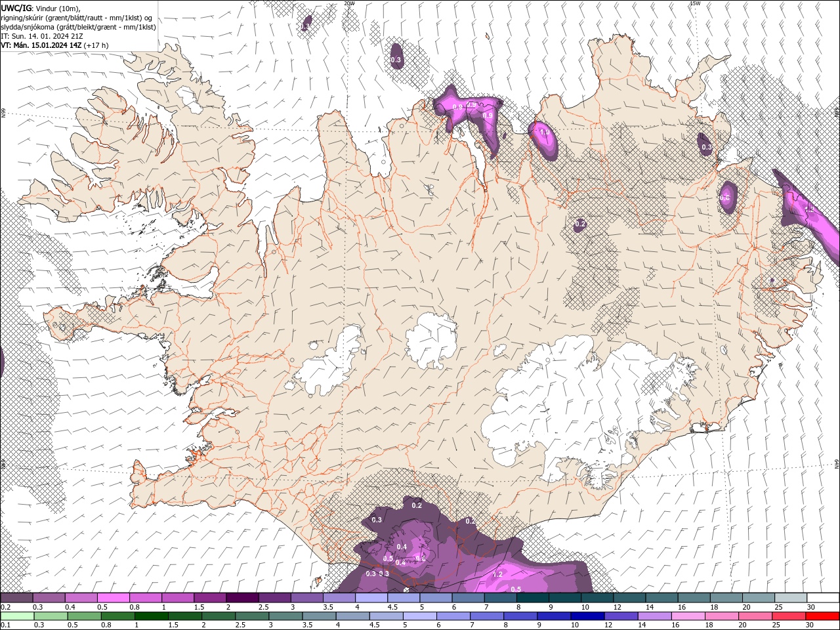Pick the 4 grey-blue rain scale swatch
840x630 pixels.
[x=352, y=616]
